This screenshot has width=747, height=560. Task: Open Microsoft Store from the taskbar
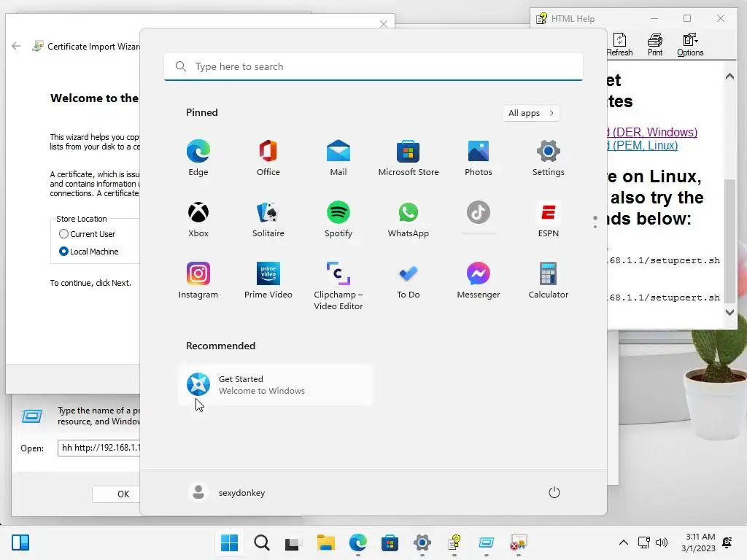pyautogui.click(x=390, y=542)
